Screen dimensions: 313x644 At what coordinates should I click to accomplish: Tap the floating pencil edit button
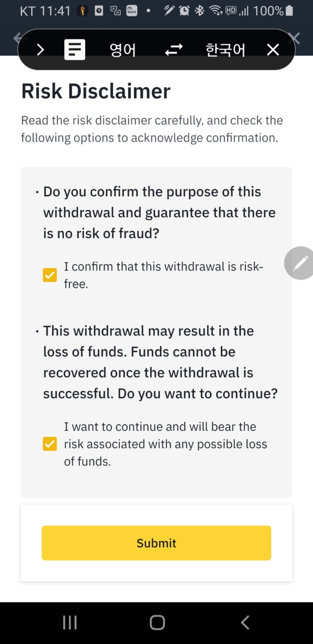pos(300,263)
